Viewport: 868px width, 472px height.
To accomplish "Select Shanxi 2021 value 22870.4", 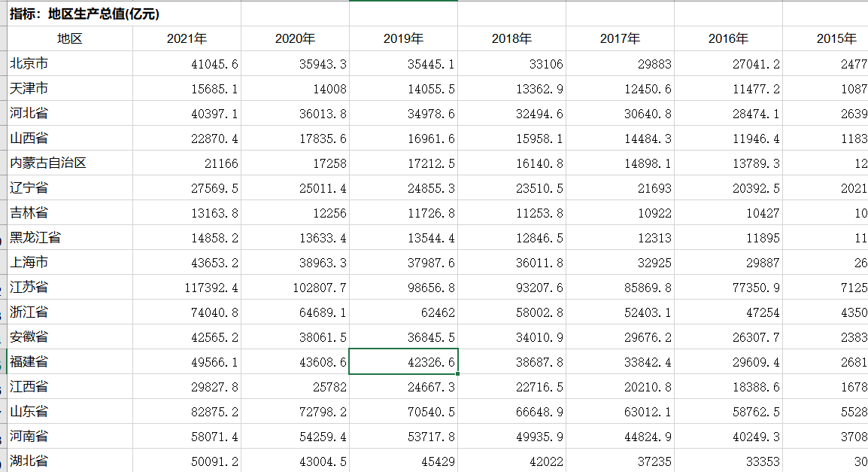I will coord(187,138).
